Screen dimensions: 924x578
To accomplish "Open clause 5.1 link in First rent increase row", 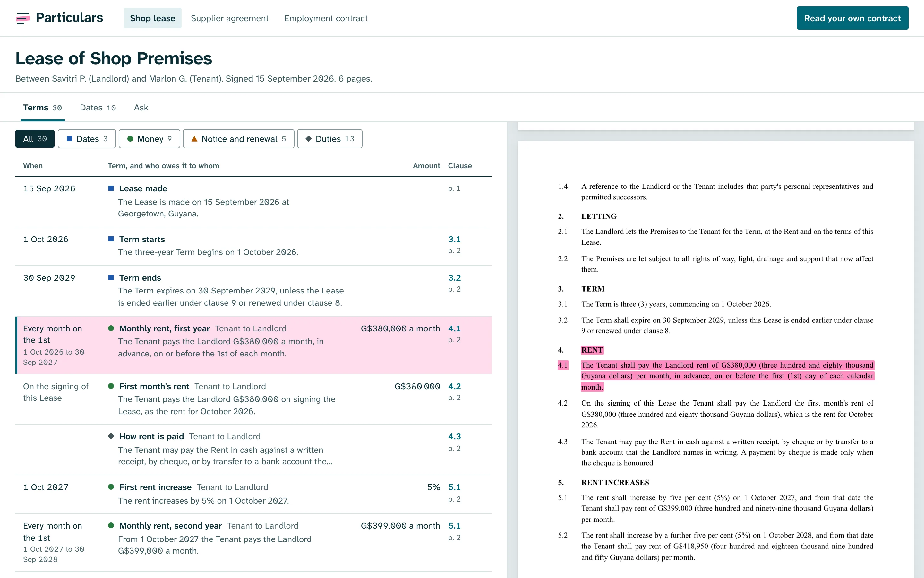I will (x=454, y=487).
